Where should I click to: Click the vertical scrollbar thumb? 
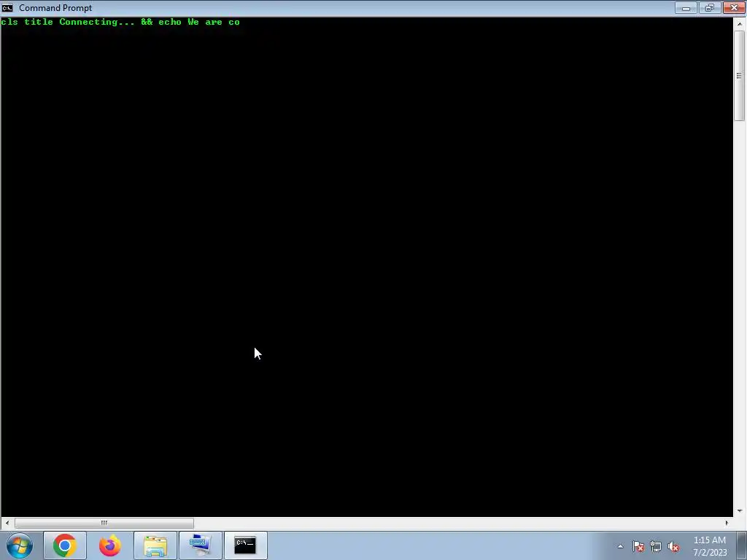(x=740, y=75)
